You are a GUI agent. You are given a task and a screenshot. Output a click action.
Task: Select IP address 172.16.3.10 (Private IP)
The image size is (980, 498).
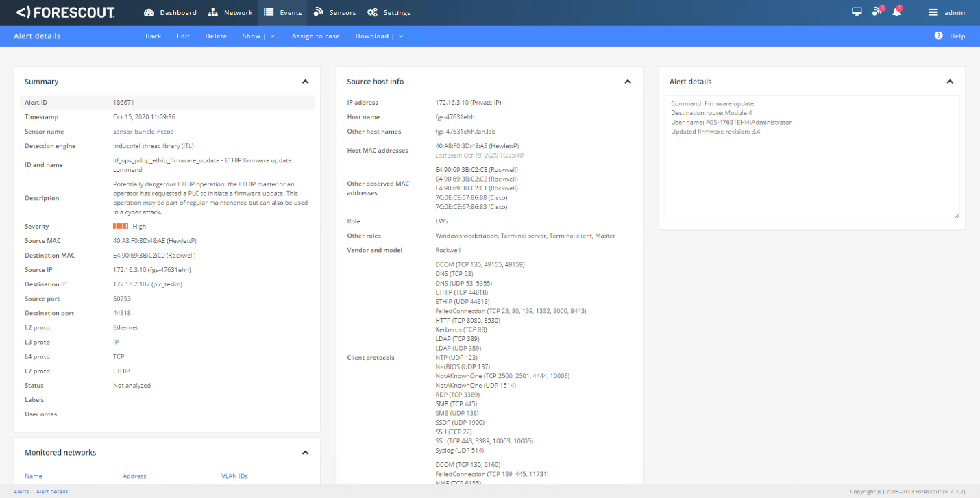[468, 103]
